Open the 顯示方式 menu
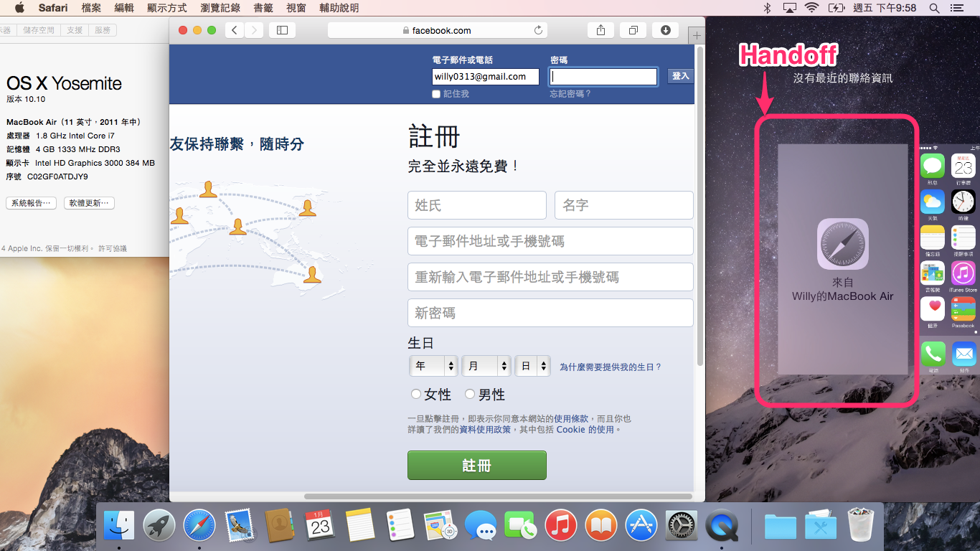 [x=167, y=8]
